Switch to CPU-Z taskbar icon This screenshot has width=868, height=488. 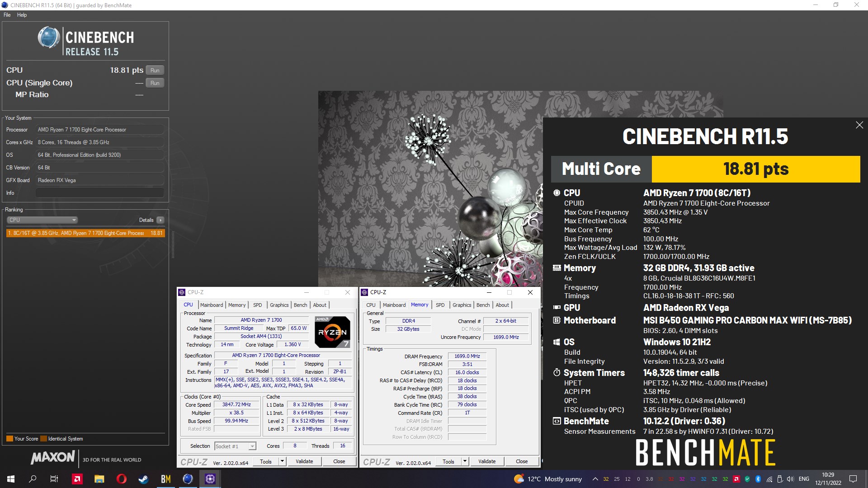(x=210, y=479)
